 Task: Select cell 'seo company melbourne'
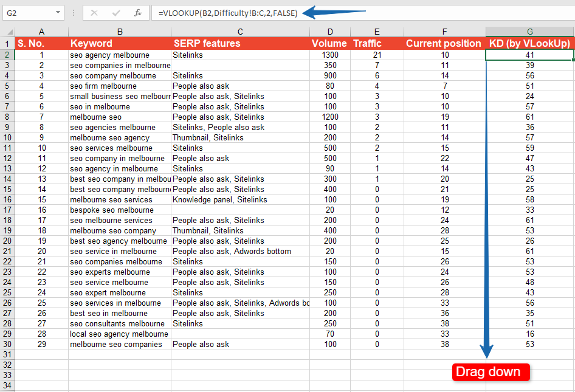[x=120, y=75]
